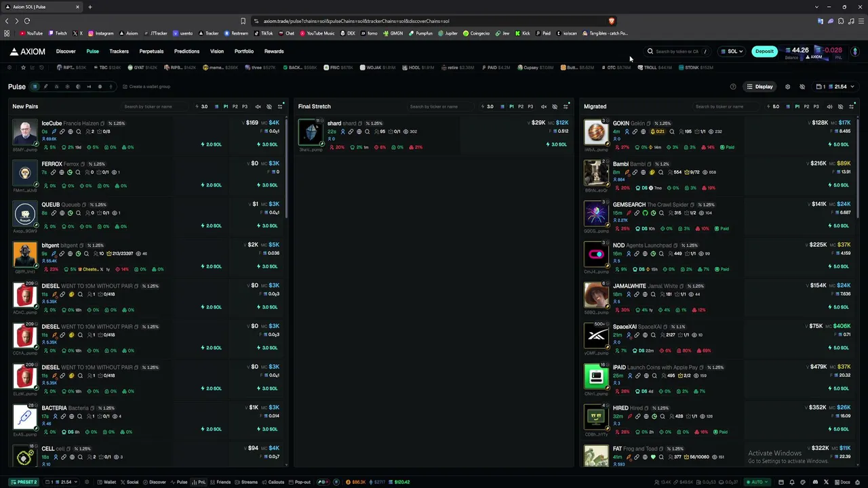Click Search by ticker field in Final Stretch
This screenshot has width=868, height=488.
441,106
